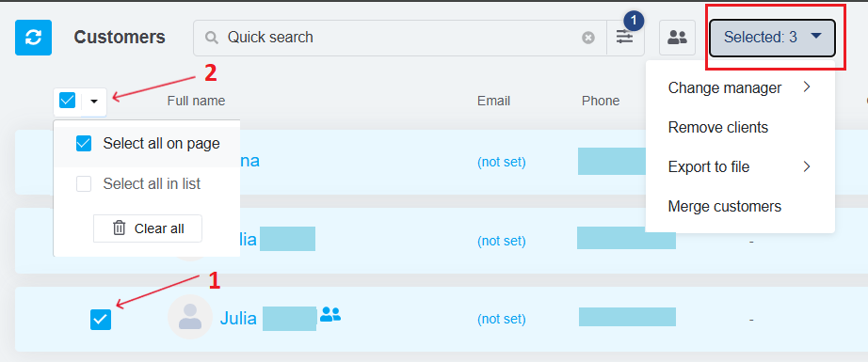Image resolution: width=868 pixels, height=362 pixels.
Task: Expand the Change manager submenu
Action: point(740,87)
